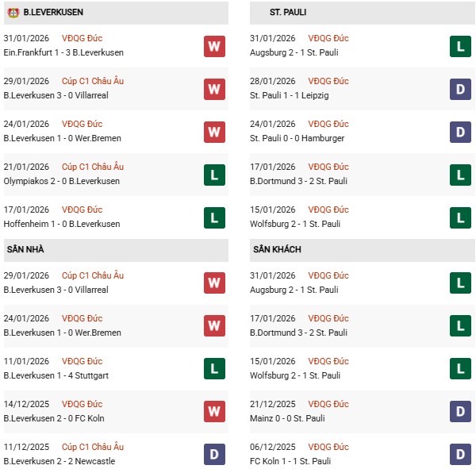Click the W badge for Ein.Frankfurt 1-3 B.Leverkusen
Image resolution: width=476 pixels, height=473 pixels.
(x=213, y=46)
